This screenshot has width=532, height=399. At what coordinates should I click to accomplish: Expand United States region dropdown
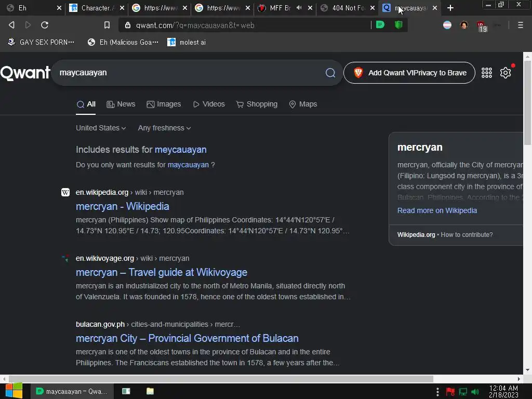pyautogui.click(x=101, y=128)
